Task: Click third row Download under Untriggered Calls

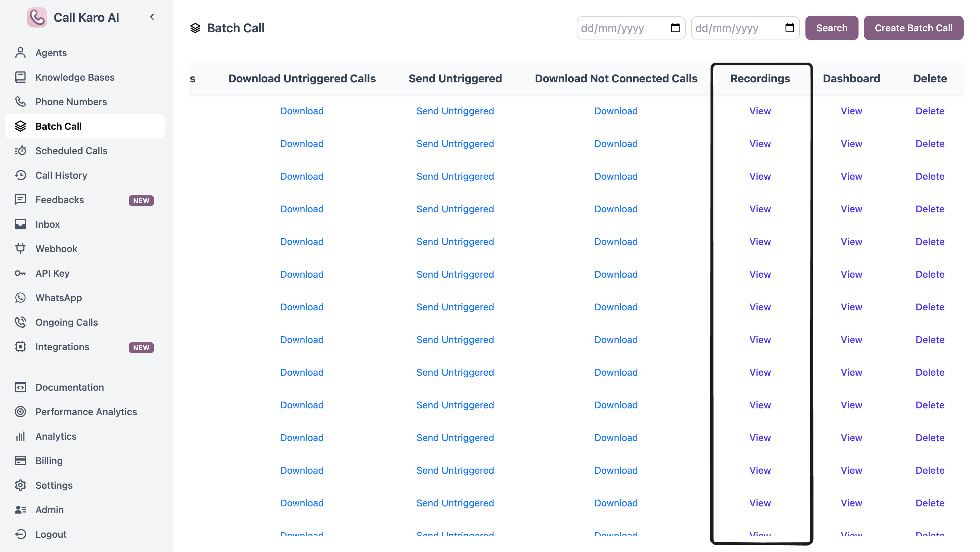Action: pos(302,176)
